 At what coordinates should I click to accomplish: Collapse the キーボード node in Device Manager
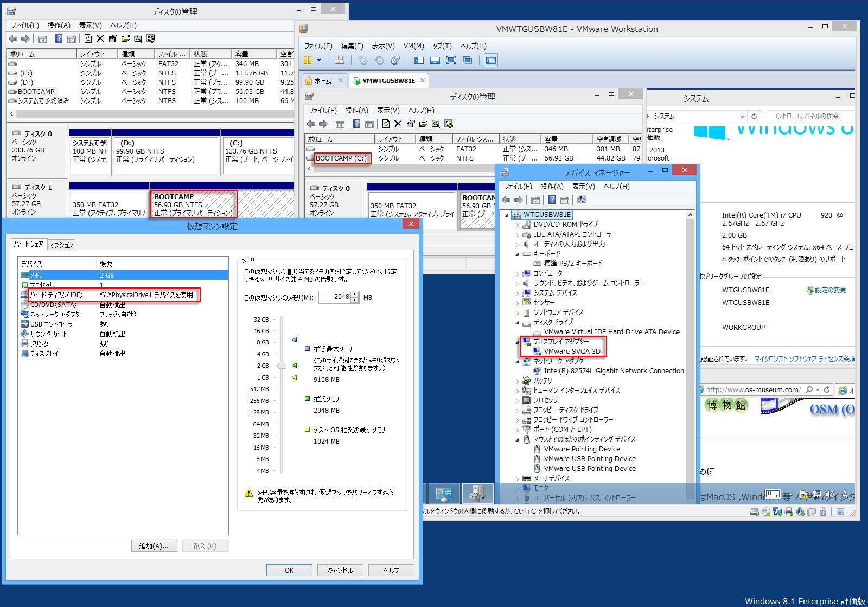(x=517, y=254)
